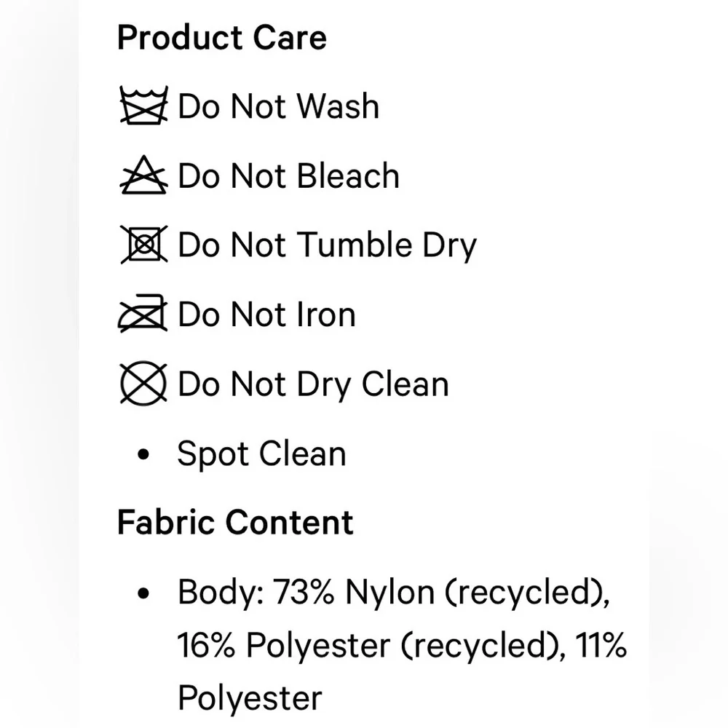Click the Do Not Dry Clean circle icon

tap(143, 384)
